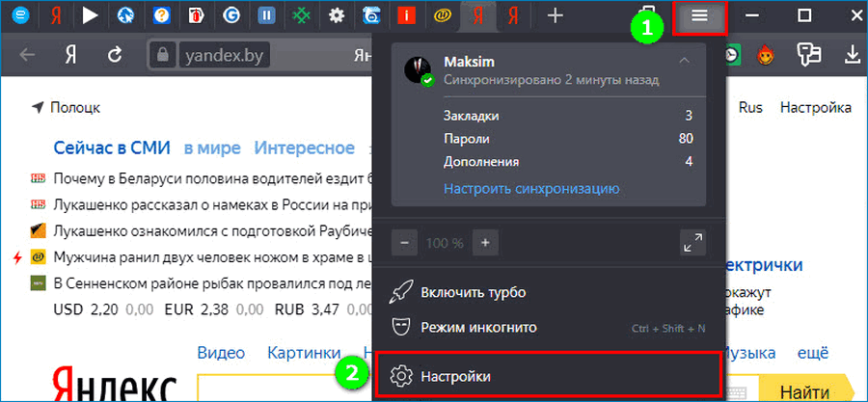Image resolution: width=868 pixels, height=402 pixels.
Task: Open news В Сенненском районе рыбак
Action: click(212, 283)
